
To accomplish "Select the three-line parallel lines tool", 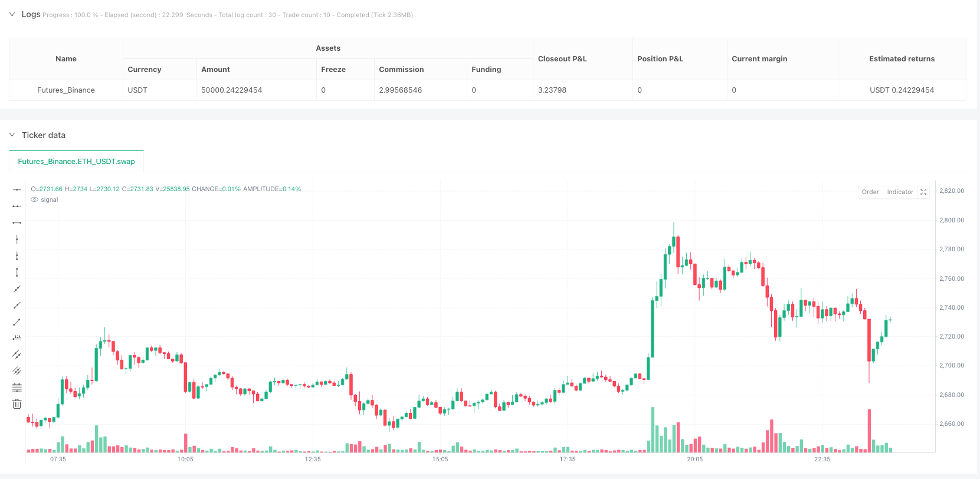I will (x=17, y=370).
